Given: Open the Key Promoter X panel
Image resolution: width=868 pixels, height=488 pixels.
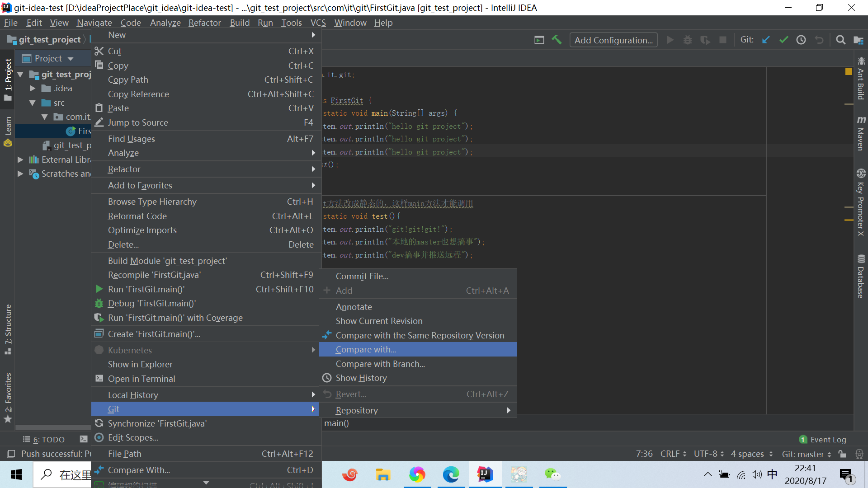Looking at the screenshot, I should [861, 202].
